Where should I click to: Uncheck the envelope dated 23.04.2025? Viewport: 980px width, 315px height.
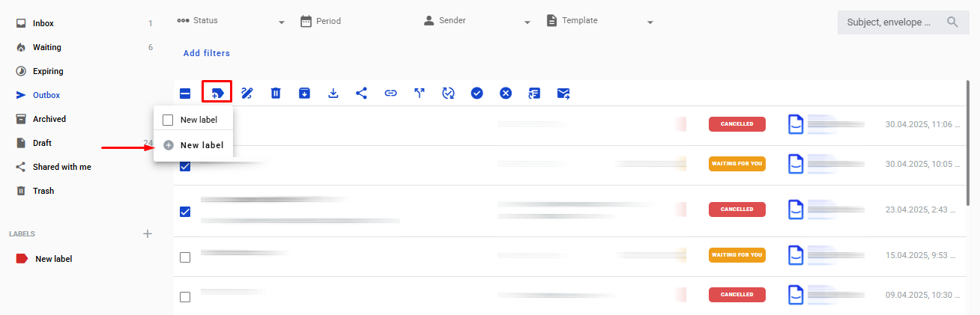185,212
